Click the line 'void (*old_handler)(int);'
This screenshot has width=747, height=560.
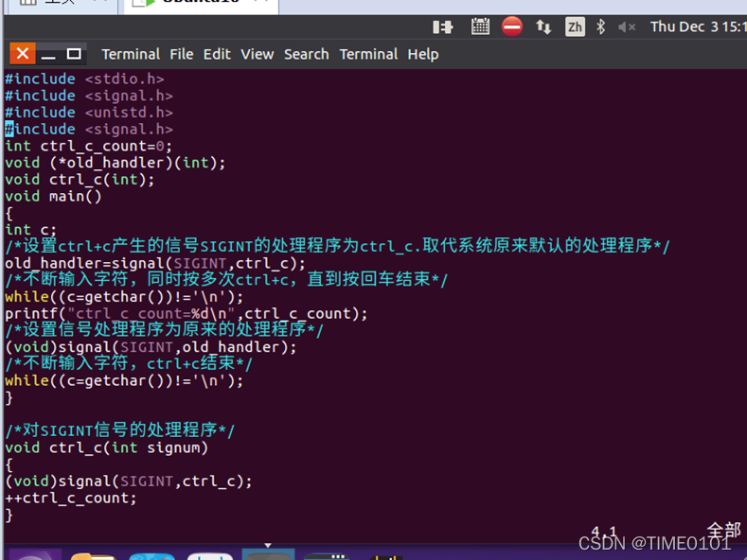tap(115, 163)
